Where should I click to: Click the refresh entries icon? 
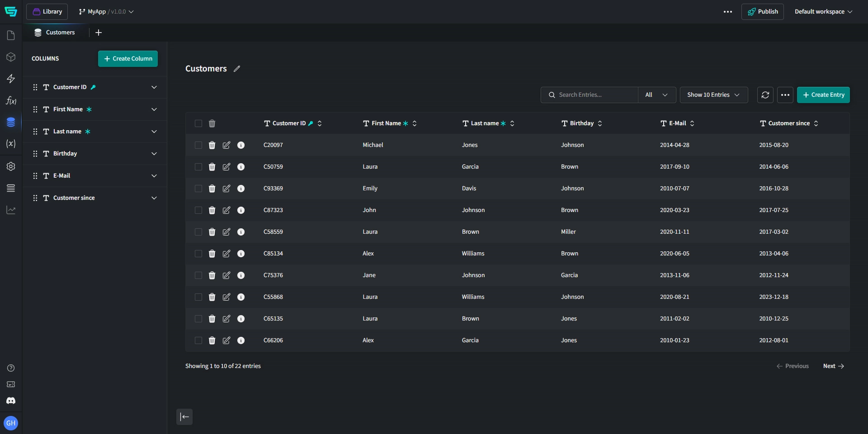(x=765, y=95)
